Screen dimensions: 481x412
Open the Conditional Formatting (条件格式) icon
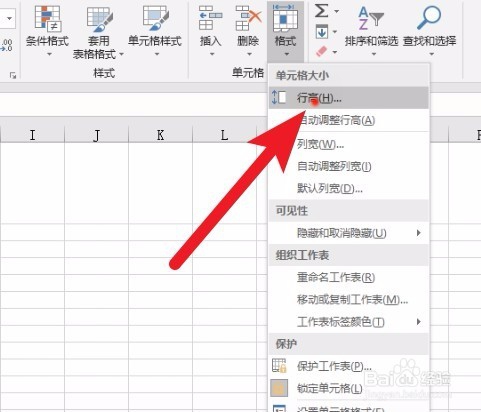47,18
